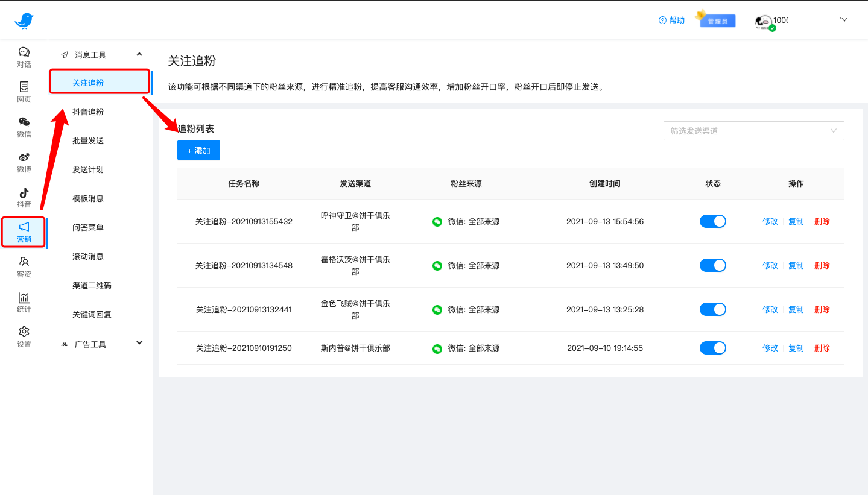The image size is (868, 495).
Task: Delete the 关注追粉-20210913132441 task
Action: [822, 309]
